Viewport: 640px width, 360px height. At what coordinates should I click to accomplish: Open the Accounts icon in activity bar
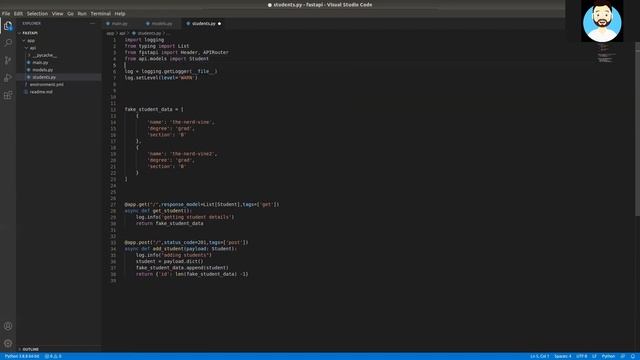(8, 326)
